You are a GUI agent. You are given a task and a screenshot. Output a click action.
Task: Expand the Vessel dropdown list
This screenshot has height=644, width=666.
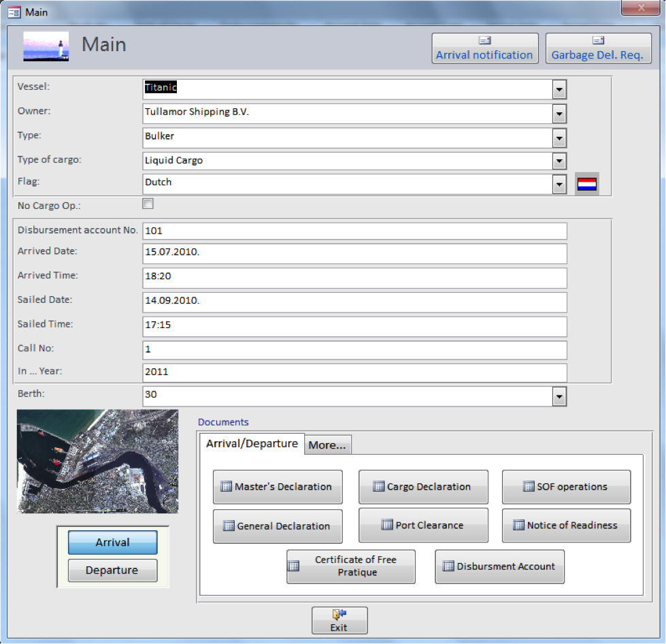coord(559,89)
